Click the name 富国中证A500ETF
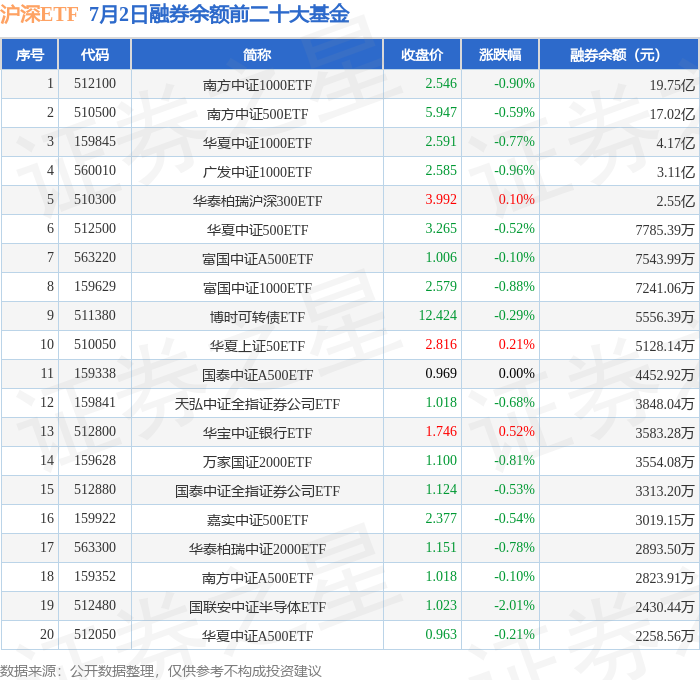Screen dimensions: 700x680 click(x=257, y=259)
